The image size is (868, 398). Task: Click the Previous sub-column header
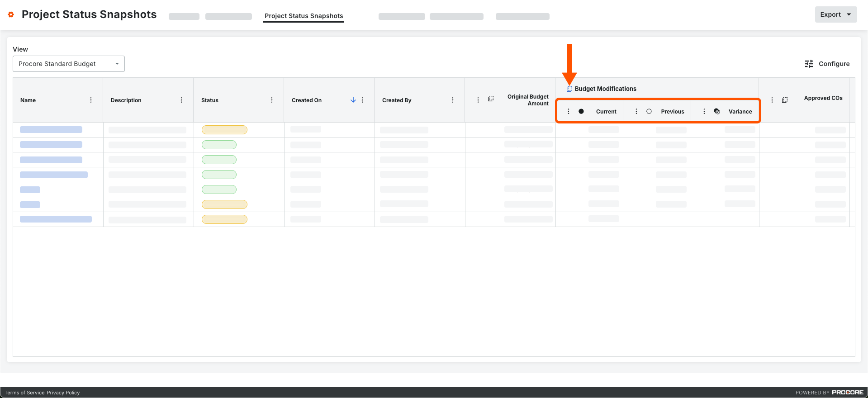pos(673,112)
